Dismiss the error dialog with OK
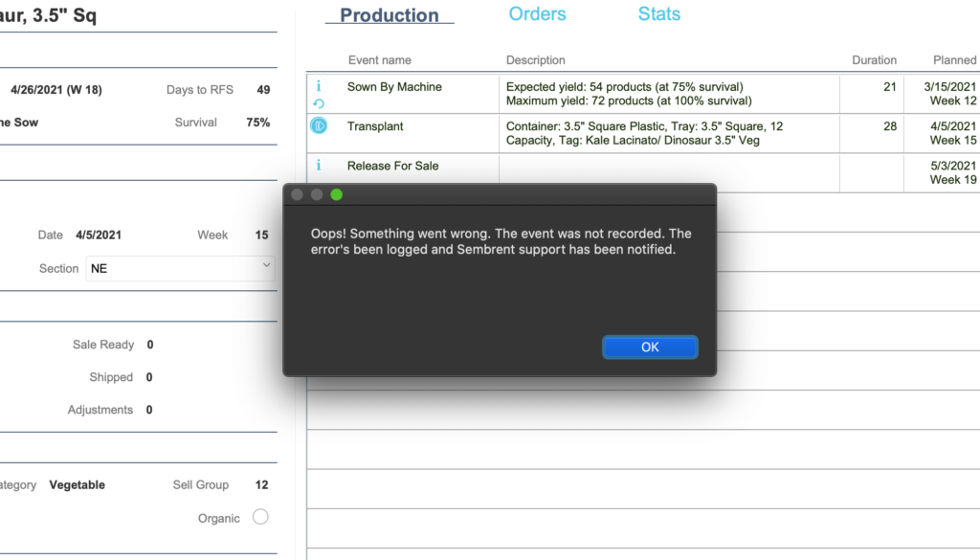This screenshot has height=560, width=980. (x=650, y=347)
